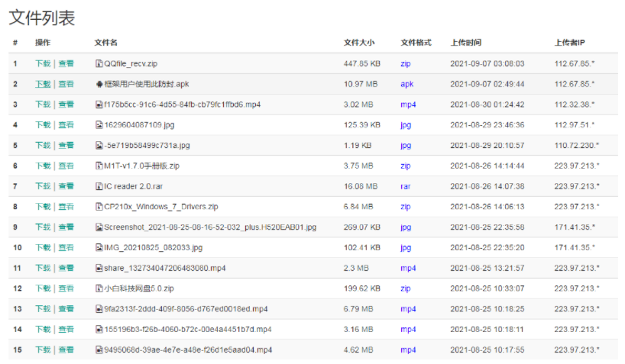View the 155196b3 mp4 in row 14
The width and height of the screenshot is (625, 364).
[66, 330]
